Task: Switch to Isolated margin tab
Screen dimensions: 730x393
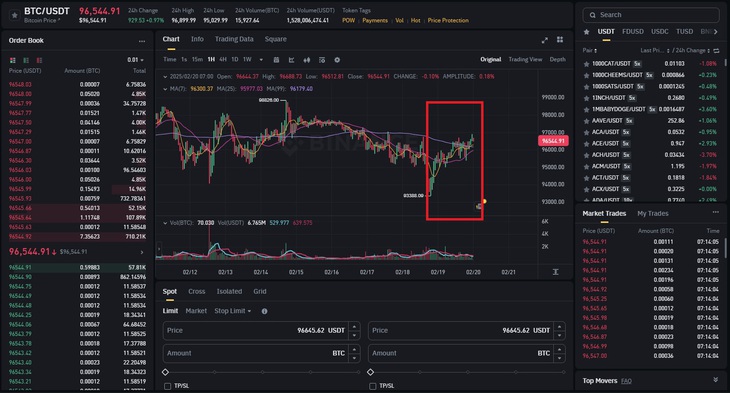Action: [x=229, y=291]
